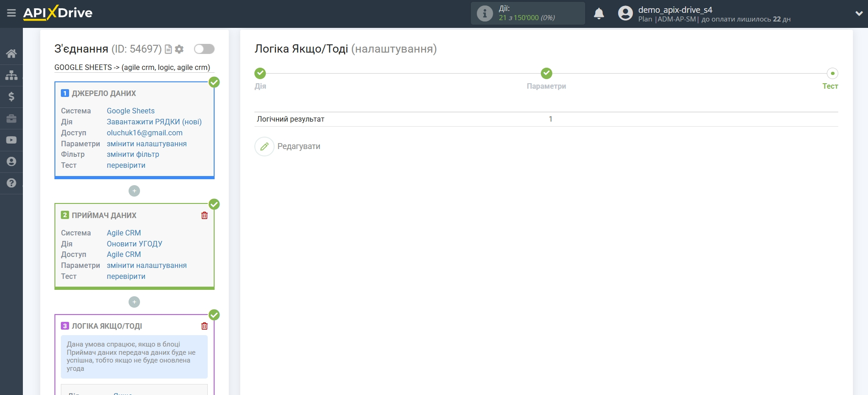
Task: Click the logic condition description note
Action: (135, 357)
